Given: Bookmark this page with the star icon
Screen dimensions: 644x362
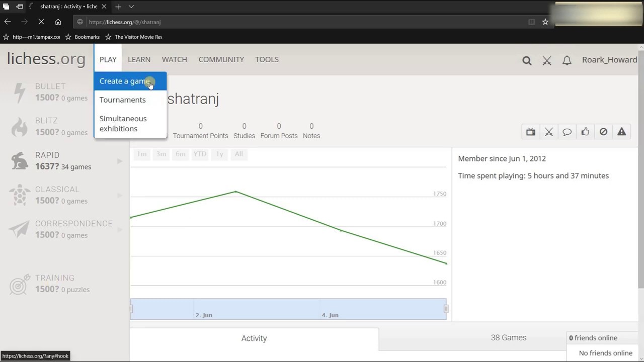Looking at the screenshot, I should [545, 22].
